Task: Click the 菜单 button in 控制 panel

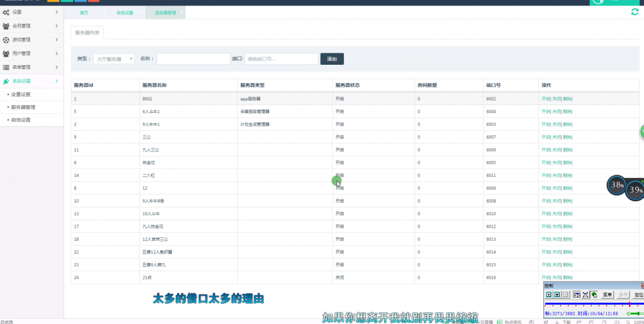Action: click(x=608, y=294)
